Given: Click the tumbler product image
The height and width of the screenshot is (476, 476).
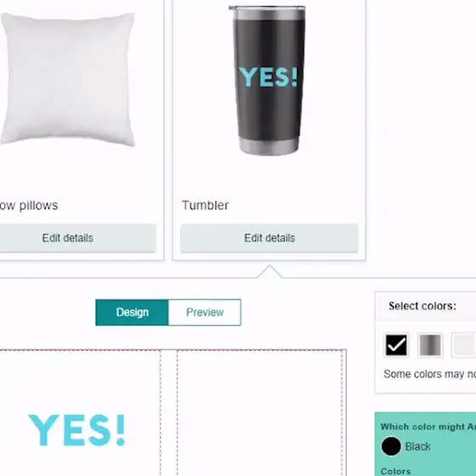Looking at the screenshot, I should 268,81.
